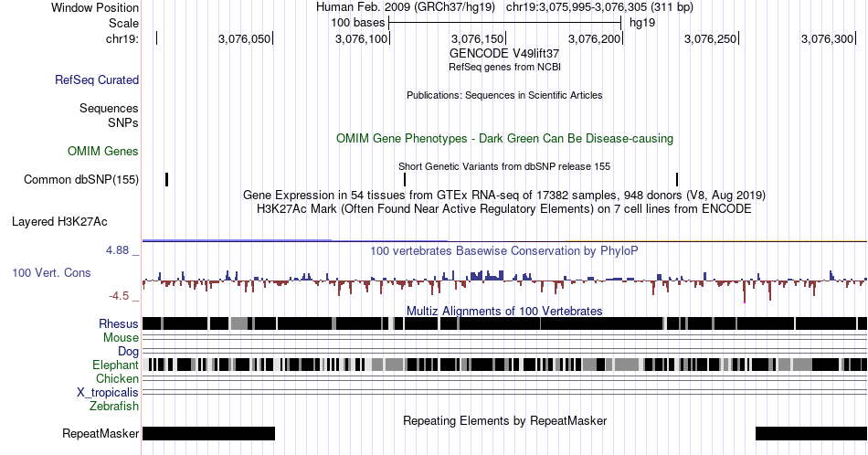
Task: Open the Common dbSNP(155) track label
Action: click(x=81, y=179)
